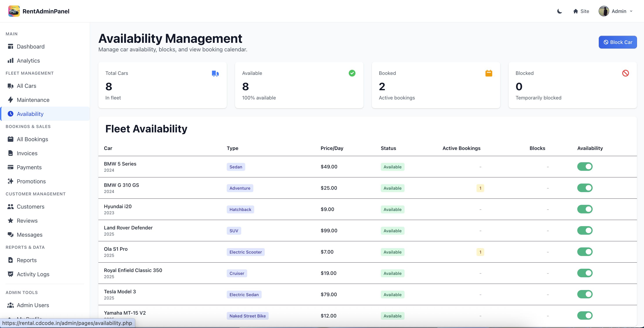Click the Block Car button
The image size is (644, 328).
[x=617, y=42]
